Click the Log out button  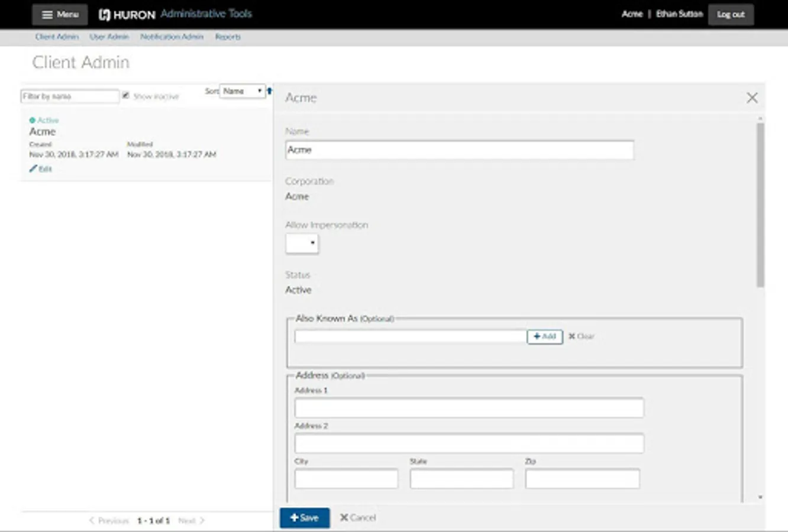coord(731,14)
